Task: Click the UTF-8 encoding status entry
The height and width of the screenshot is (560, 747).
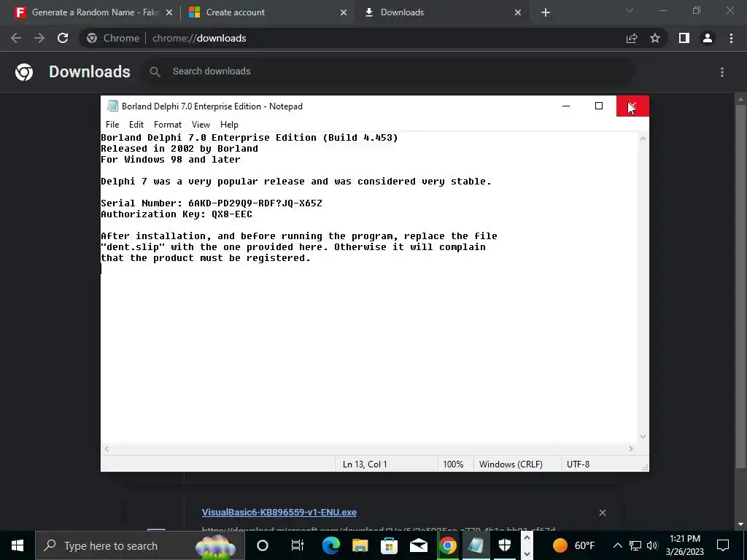Action: click(578, 464)
